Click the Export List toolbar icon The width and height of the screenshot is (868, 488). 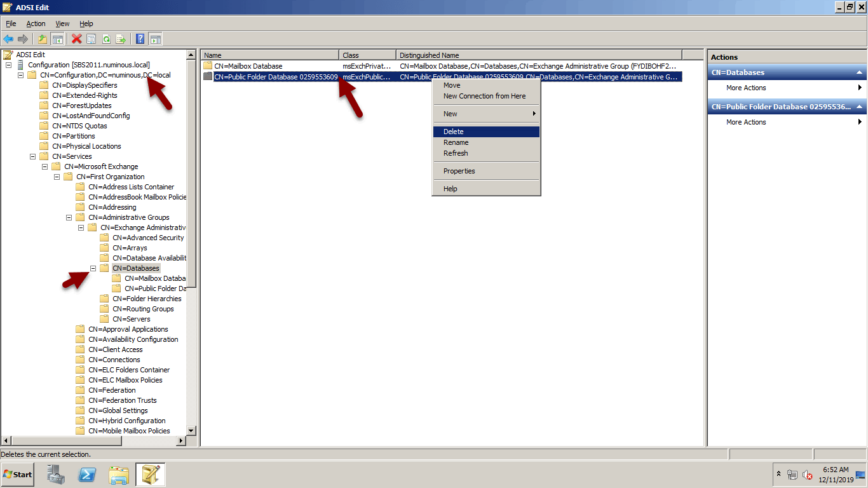(x=121, y=39)
